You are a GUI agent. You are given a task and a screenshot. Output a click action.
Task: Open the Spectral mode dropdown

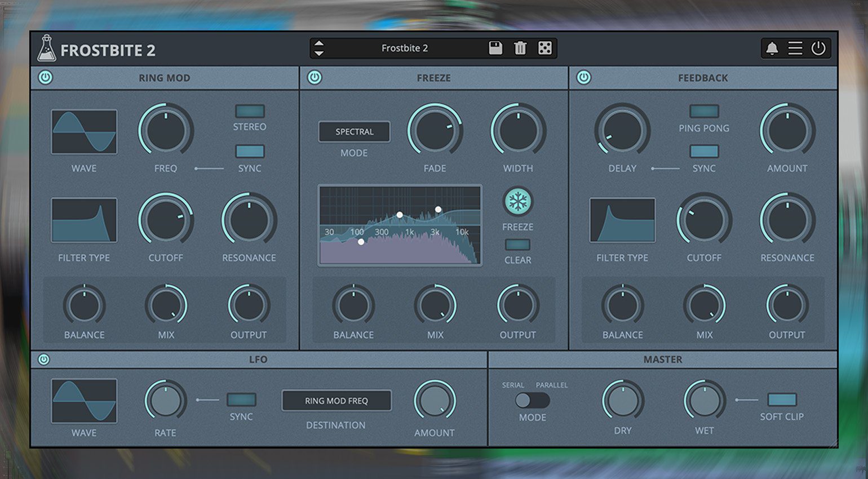click(354, 132)
